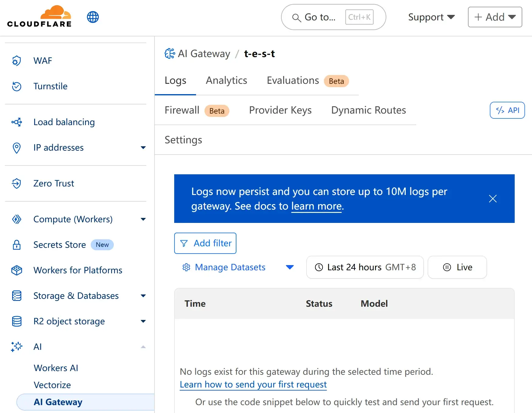Select AI Gateway in sidebar
This screenshot has height=413, width=532.
click(85, 402)
